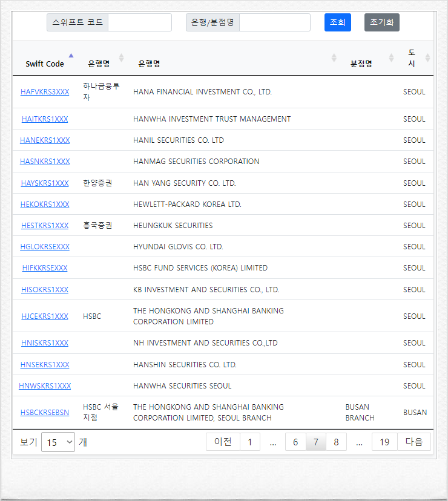448x501 pixels.
Task: Click HANIL SECURITIES CO. LTD cell
Action: click(x=179, y=140)
